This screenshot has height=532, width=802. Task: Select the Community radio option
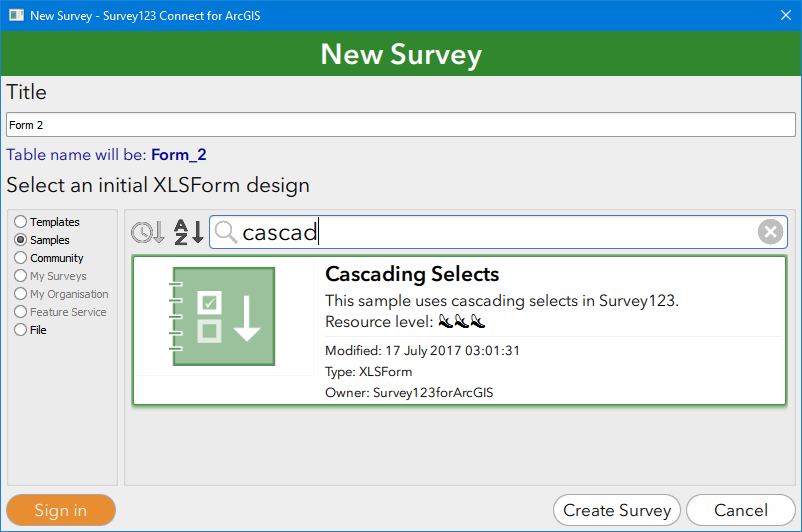click(21, 258)
